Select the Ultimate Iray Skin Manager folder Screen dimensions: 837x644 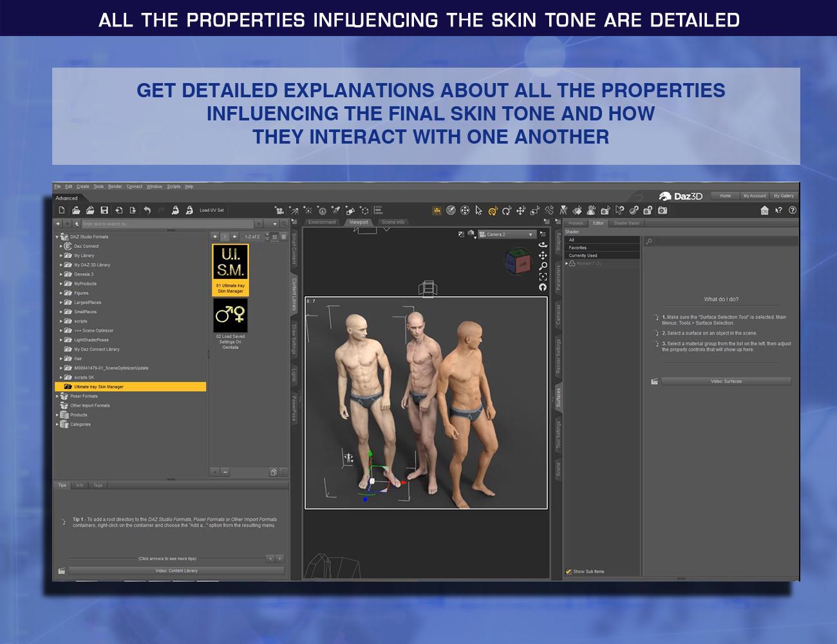(x=131, y=387)
